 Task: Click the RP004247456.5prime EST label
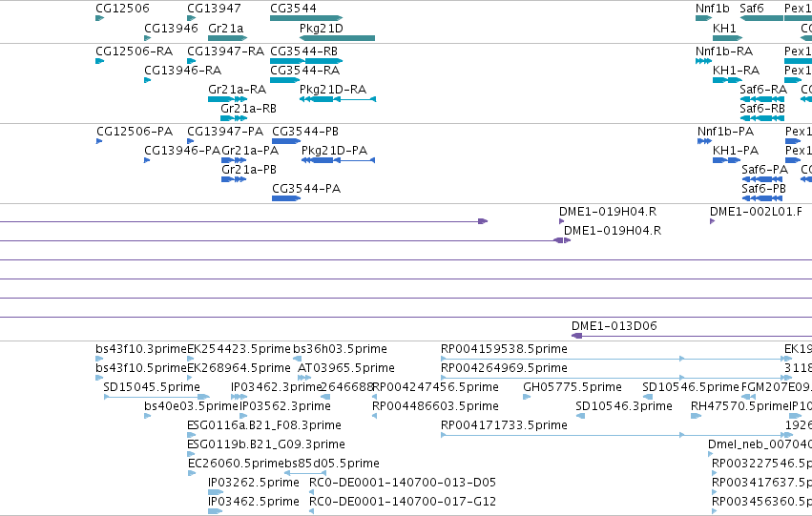click(x=435, y=387)
